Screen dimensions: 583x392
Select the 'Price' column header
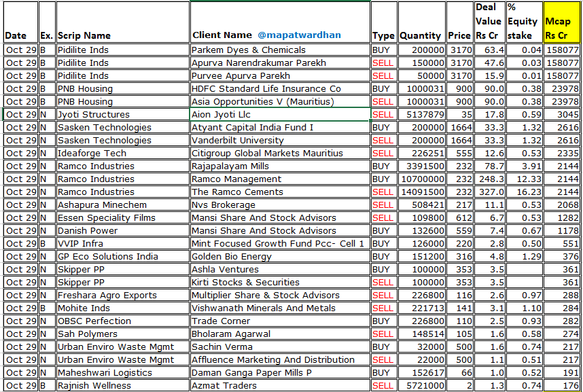[459, 22]
